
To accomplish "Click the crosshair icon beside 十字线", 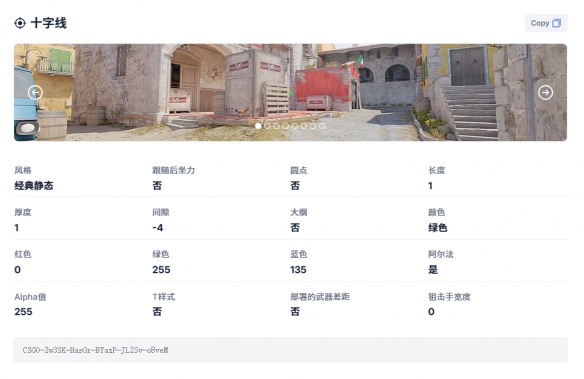I will click(x=20, y=23).
